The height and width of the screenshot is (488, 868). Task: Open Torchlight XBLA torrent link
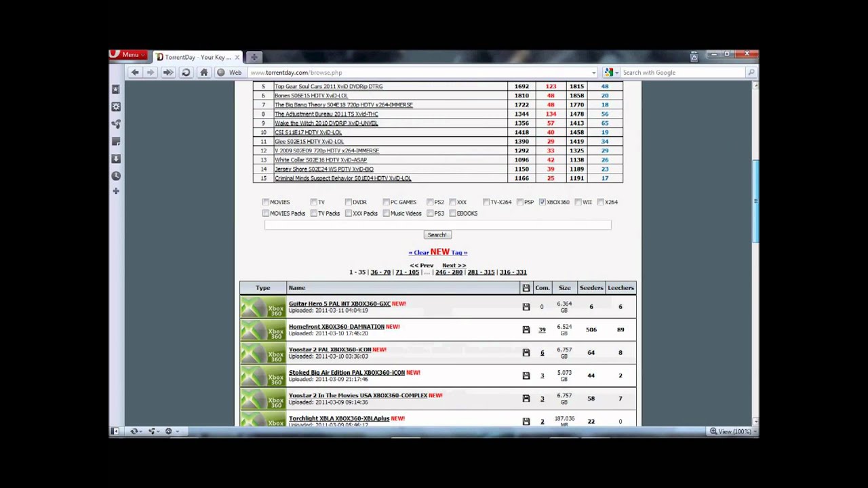point(339,418)
